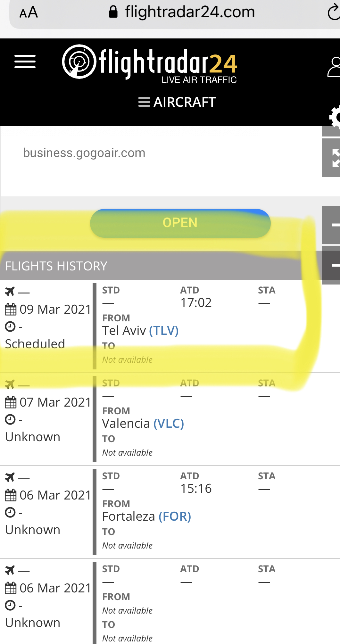Viewport: 340px width, 644px height.
Task: Open the settings gear icon
Action: pos(335,118)
